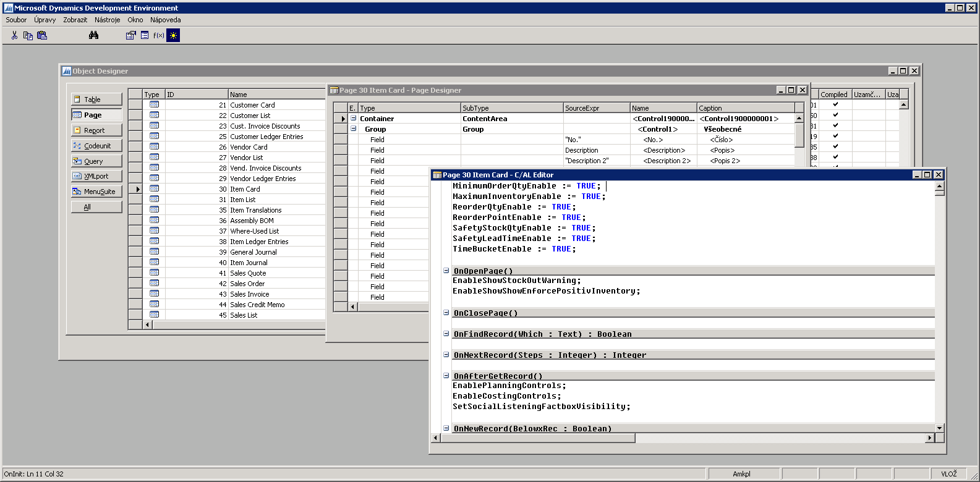The width and height of the screenshot is (980, 482).
Task: Click the "Description 2" SourceExpr cell
Action: point(597,161)
